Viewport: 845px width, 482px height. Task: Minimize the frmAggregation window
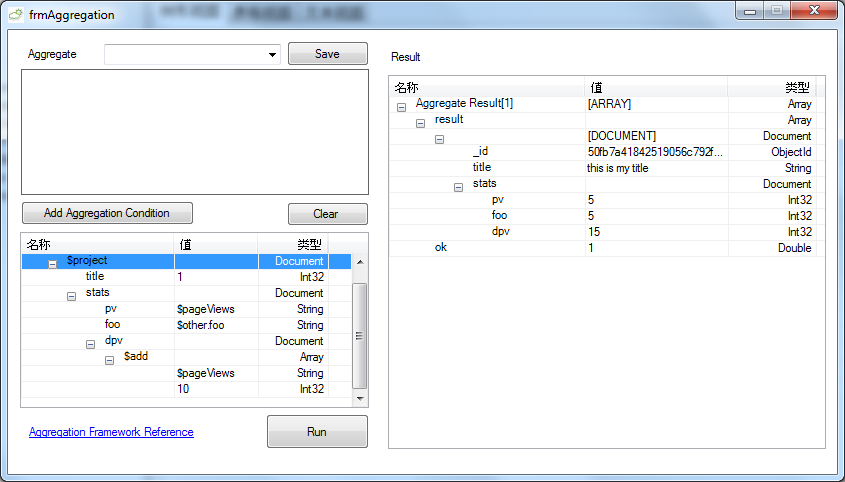tap(750, 11)
